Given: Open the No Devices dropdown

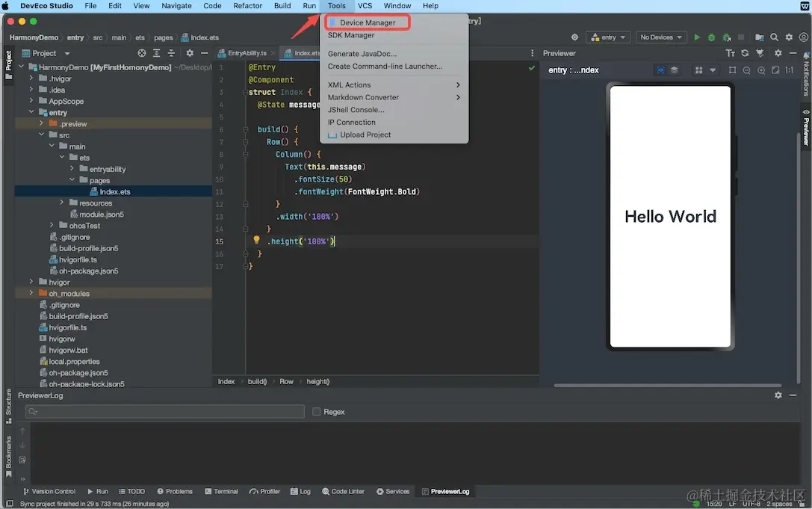Looking at the screenshot, I should [660, 37].
